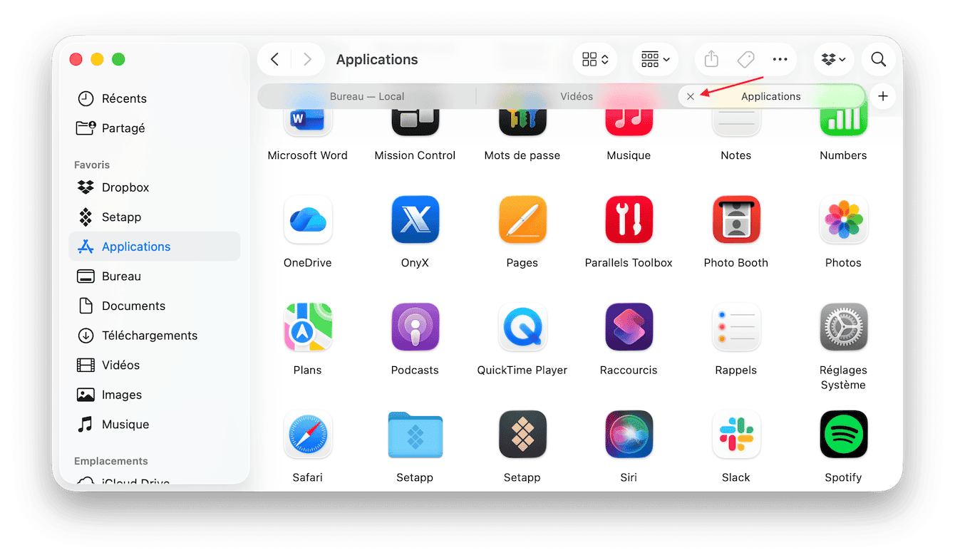Open Spotify
This screenshot has height=560, width=955.
point(843,434)
